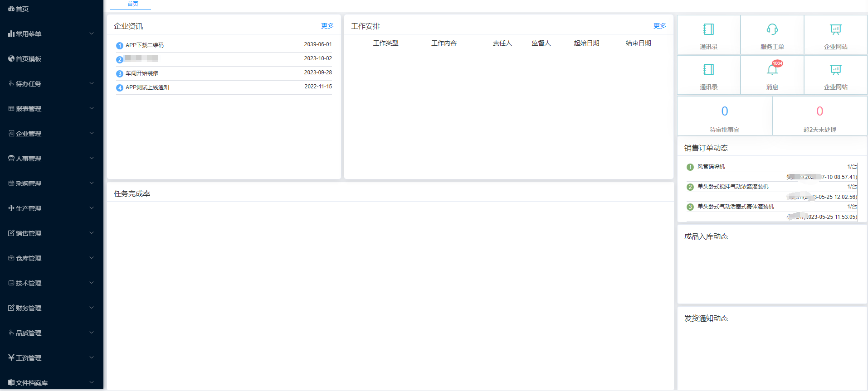Screen dimensions: 868x391
Task: Click the 首页模板 globe icon
Action: 11,58
